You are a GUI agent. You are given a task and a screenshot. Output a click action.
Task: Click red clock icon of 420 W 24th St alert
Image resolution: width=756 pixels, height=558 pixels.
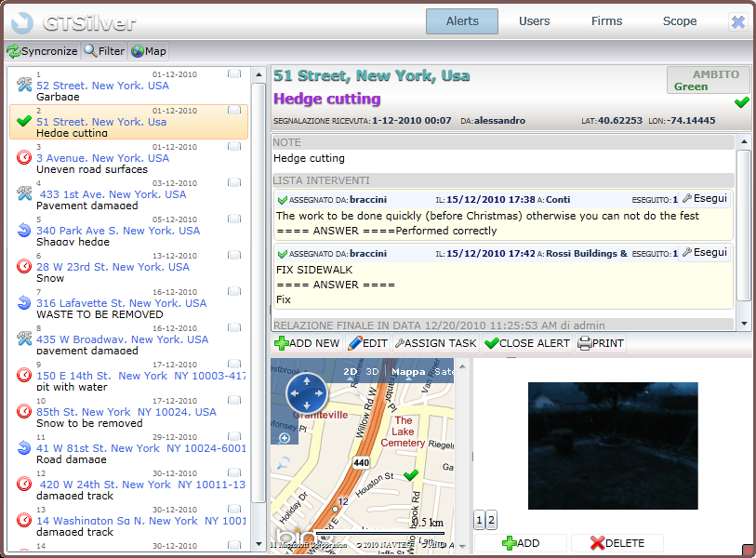(x=24, y=484)
